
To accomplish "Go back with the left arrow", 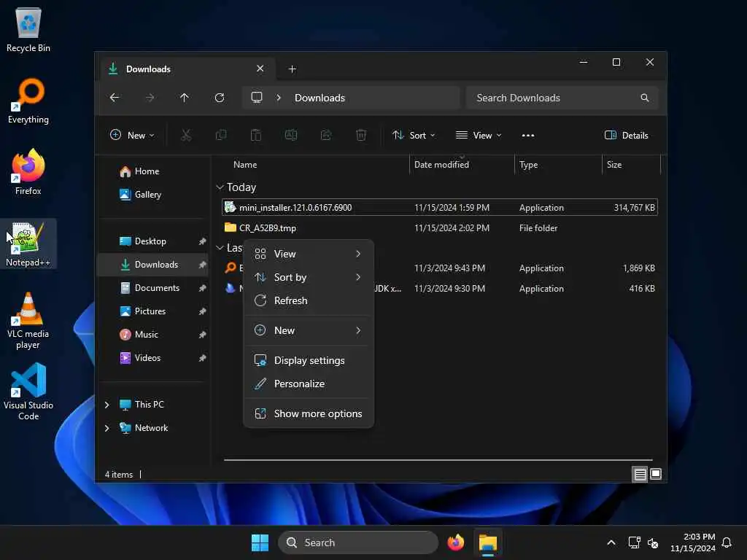I will click(x=115, y=98).
